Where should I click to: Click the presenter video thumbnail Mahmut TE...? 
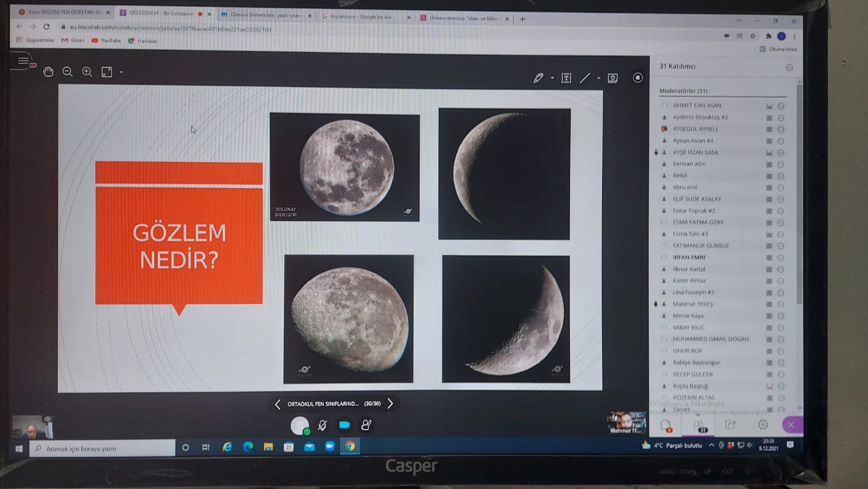coord(627,423)
